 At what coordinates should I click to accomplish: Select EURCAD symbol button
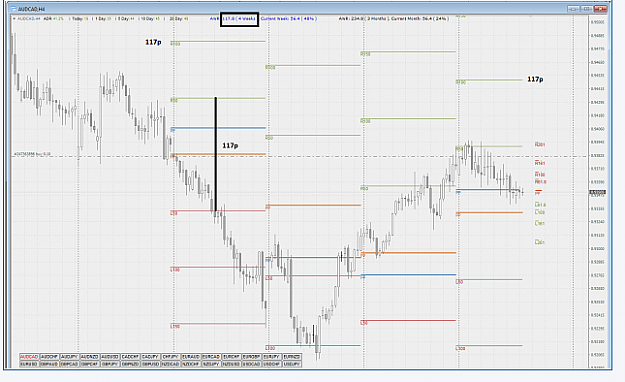pos(211,356)
